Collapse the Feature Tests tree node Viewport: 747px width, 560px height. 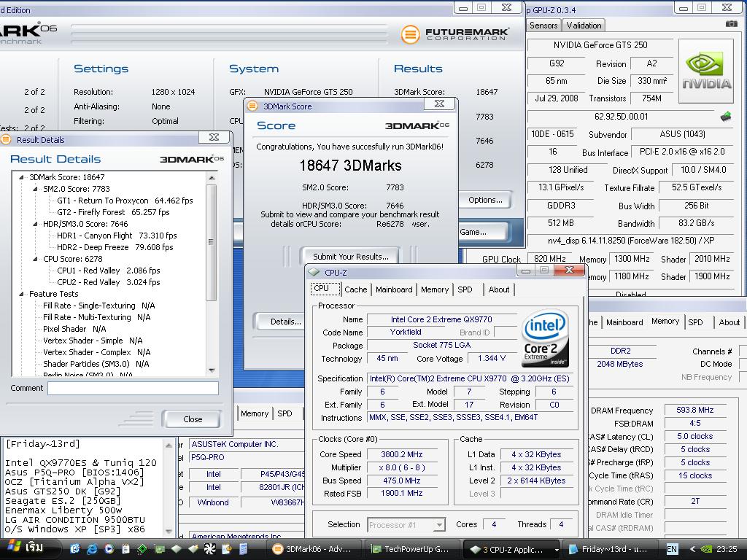point(22,294)
